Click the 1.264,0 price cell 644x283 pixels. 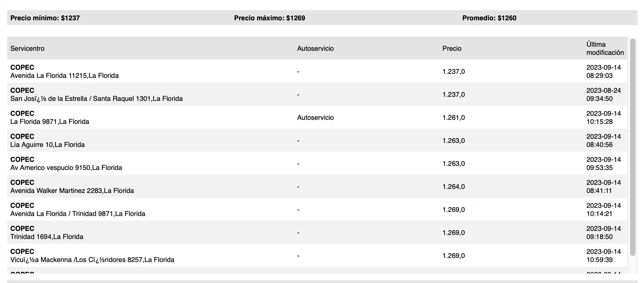click(453, 187)
